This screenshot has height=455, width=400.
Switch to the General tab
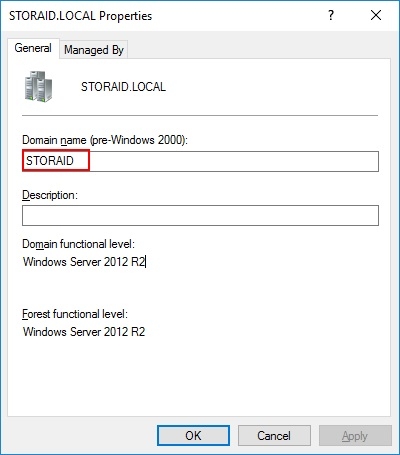point(33,48)
